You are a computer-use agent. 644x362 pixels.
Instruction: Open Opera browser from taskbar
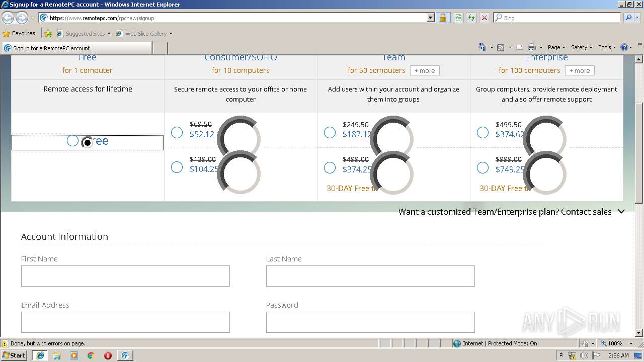(108, 355)
